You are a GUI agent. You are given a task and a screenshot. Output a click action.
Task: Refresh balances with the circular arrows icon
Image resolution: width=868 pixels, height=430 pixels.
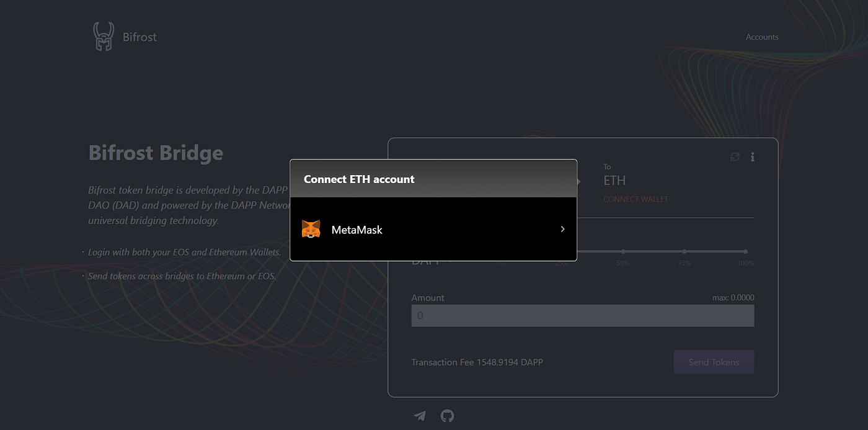(735, 157)
